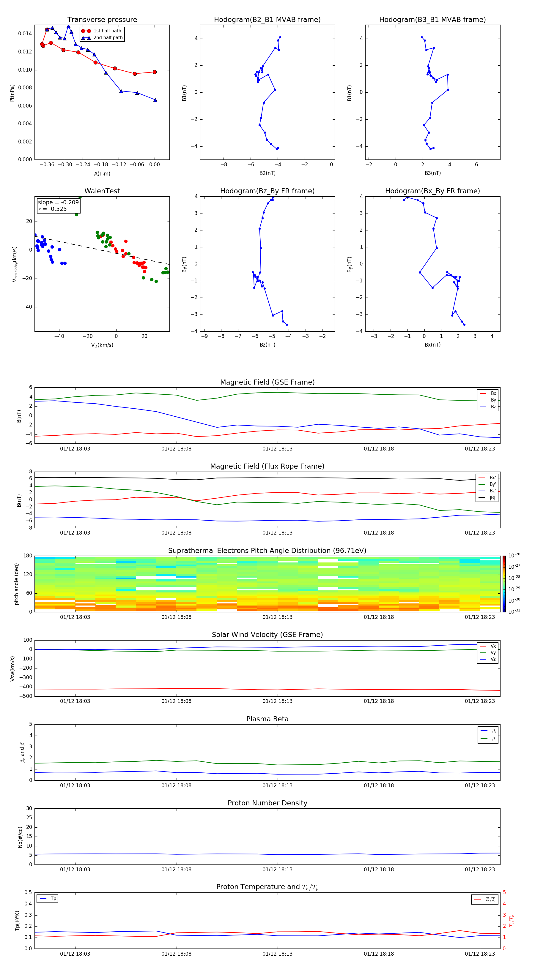Click 'Magnetic Field (Flux Rope Frame)' title
The width and height of the screenshot is (535, 980).
267,467
